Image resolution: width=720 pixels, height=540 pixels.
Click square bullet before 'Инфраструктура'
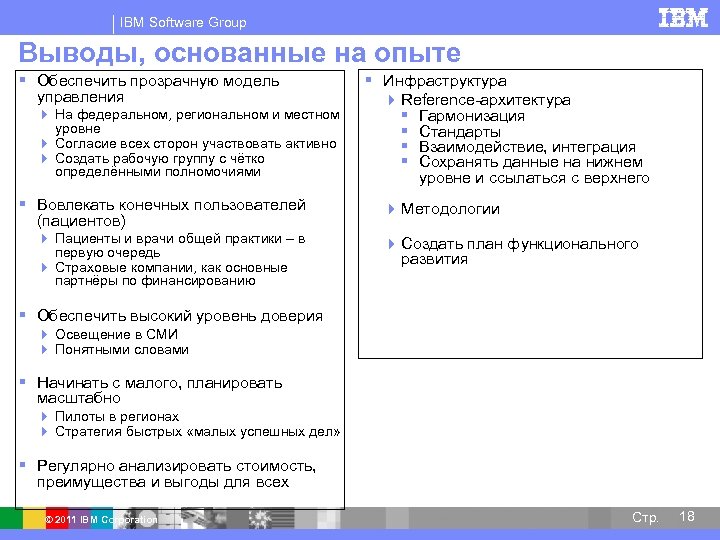368,79
